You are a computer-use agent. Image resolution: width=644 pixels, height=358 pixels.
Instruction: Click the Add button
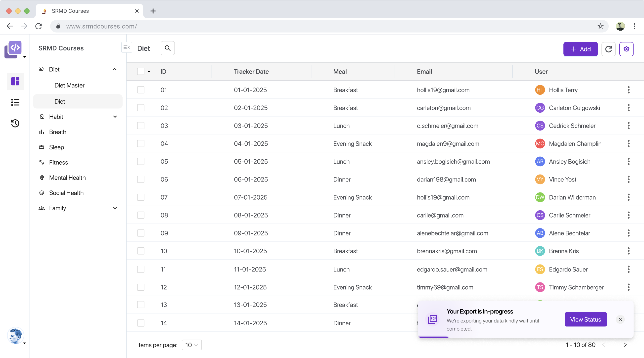pyautogui.click(x=580, y=49)
